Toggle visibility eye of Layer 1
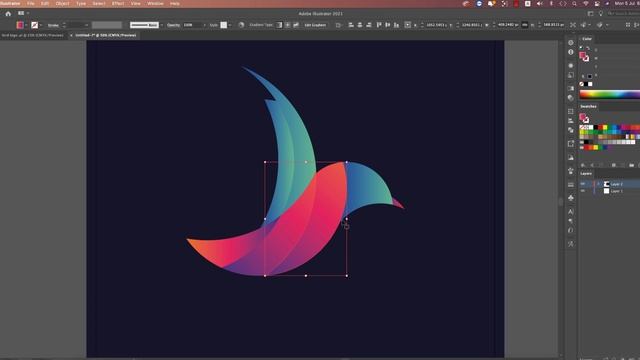Screen dimensions: 640x360 (583, 191)
